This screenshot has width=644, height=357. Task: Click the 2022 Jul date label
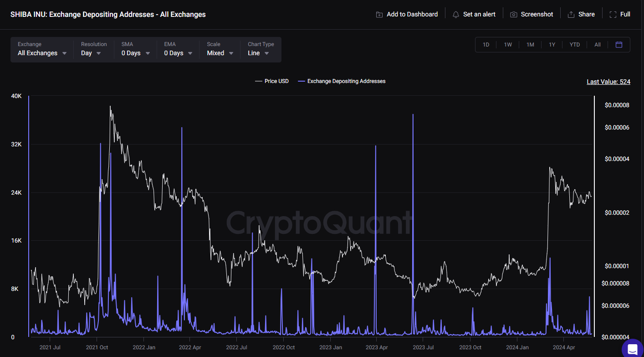tap(236, 347)
